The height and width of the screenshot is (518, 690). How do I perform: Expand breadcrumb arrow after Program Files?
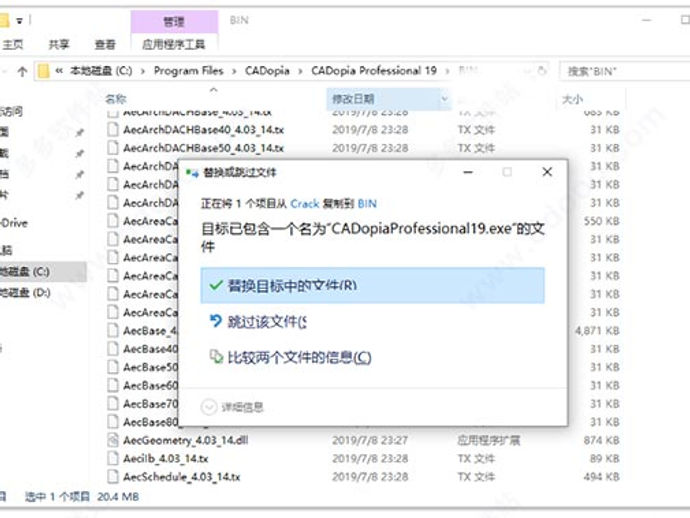[234, 71]
